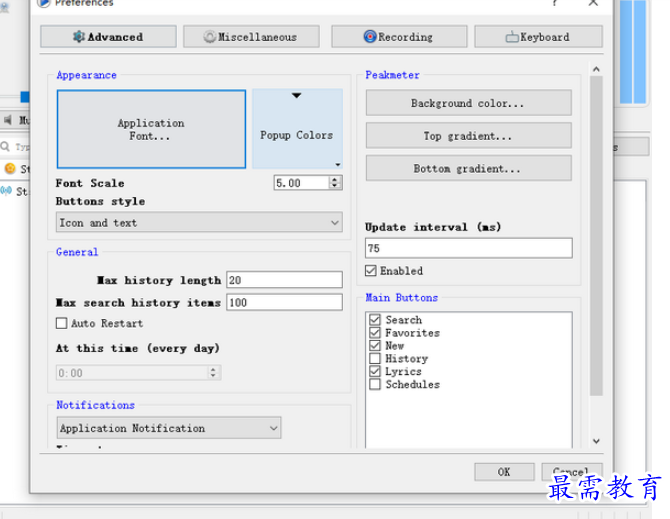
Task: Click the Update interval input field
Action: tap(468, 248)
